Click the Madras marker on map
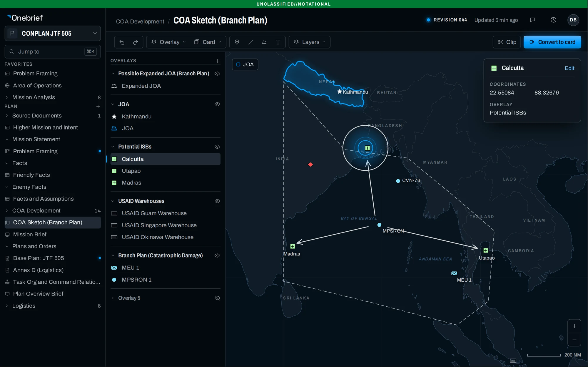588x367 pixels. click(293, 246)
